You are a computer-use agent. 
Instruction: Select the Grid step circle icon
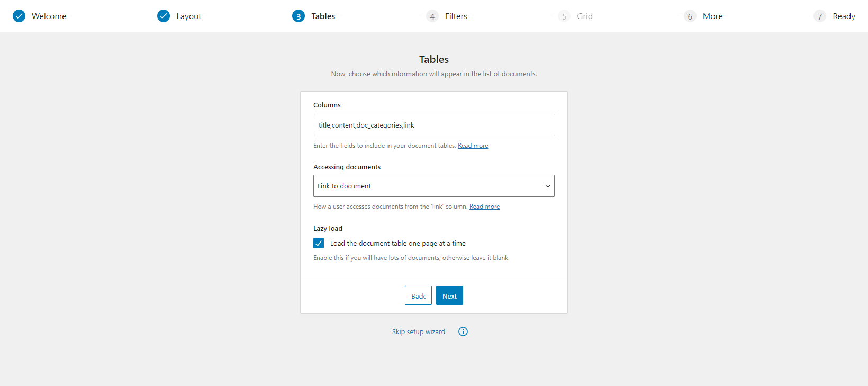pos(564,16)
